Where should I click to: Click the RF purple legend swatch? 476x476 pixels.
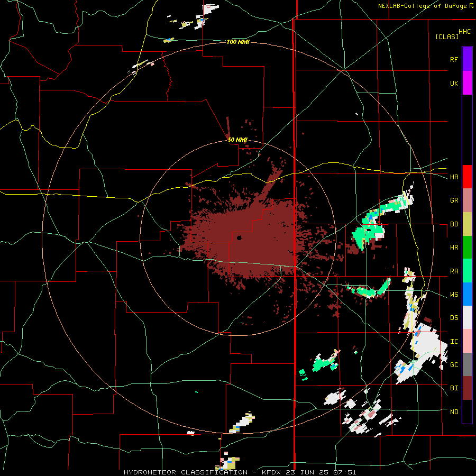467,59
